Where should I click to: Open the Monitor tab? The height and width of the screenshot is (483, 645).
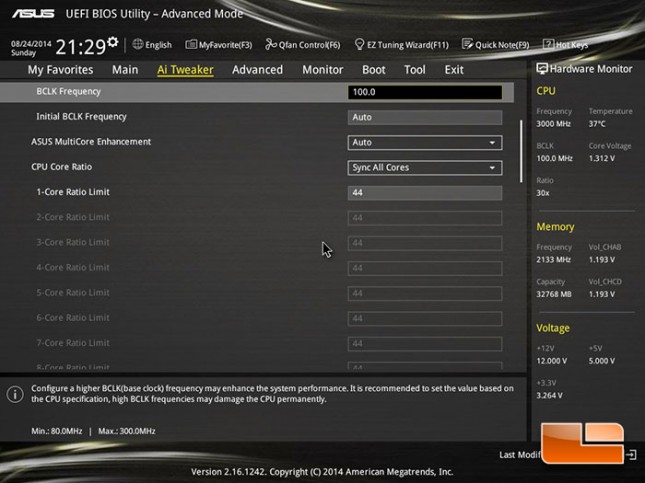click(322, 70)
